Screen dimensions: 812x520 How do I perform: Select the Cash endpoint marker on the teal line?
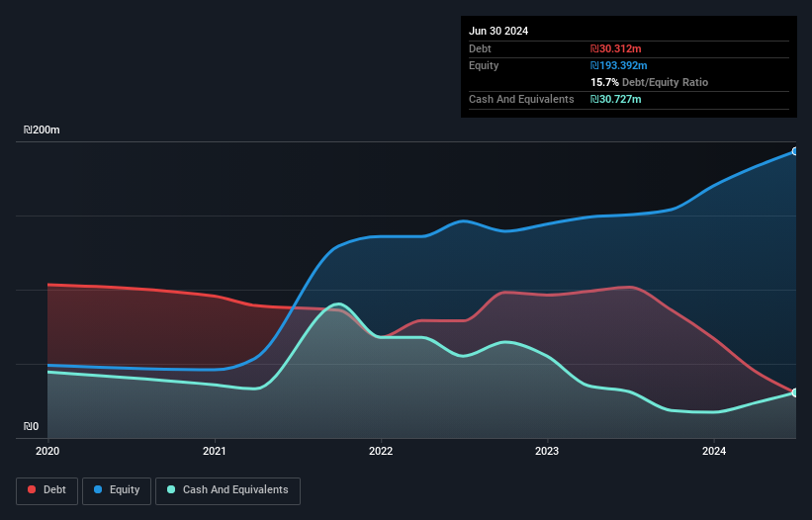[x=795, y=392]
